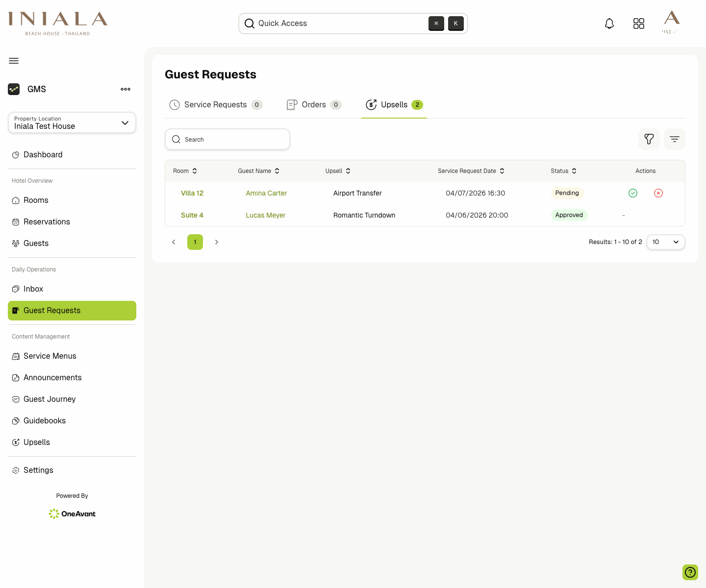Viewport: 706px width, 588px height.
Task: Open the notifications bell
Action: 609,24
